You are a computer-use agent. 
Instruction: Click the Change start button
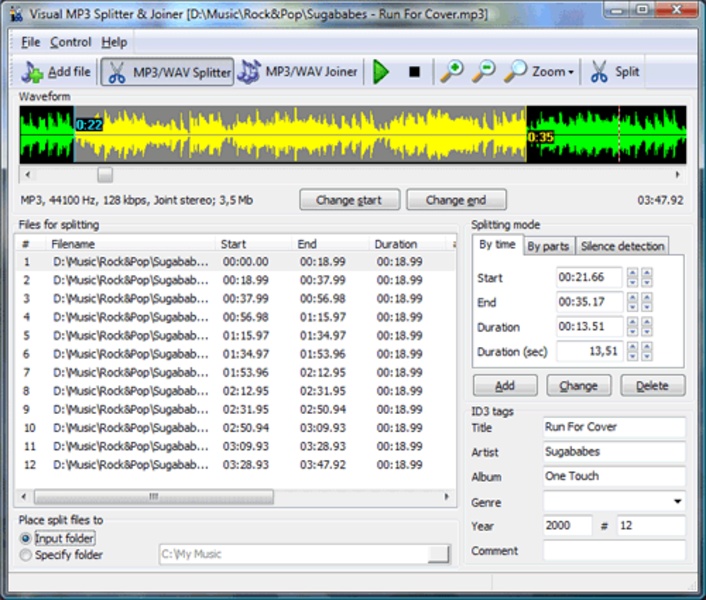pyautogui.click(x=349, y=200)
